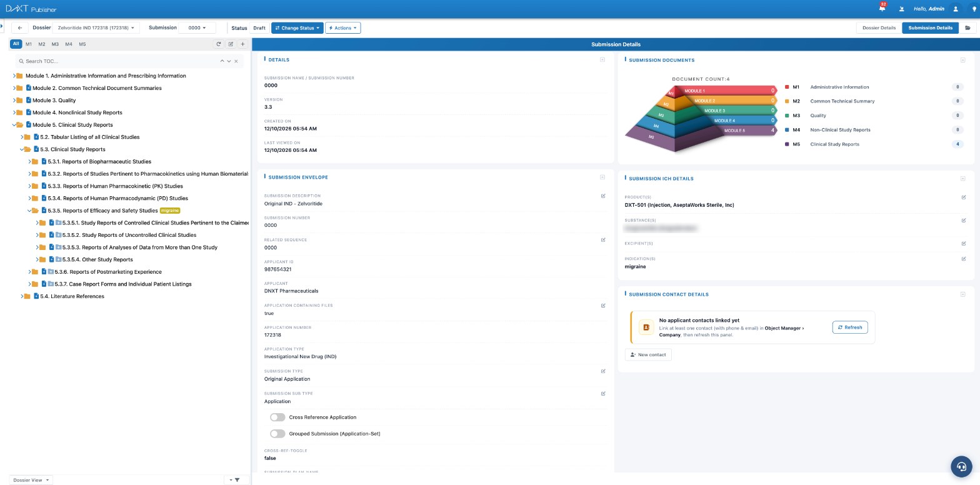The height and width of the screenshot is (485, 980).
Task: Jump to next TOC search result
Action: tap(229, 61)
